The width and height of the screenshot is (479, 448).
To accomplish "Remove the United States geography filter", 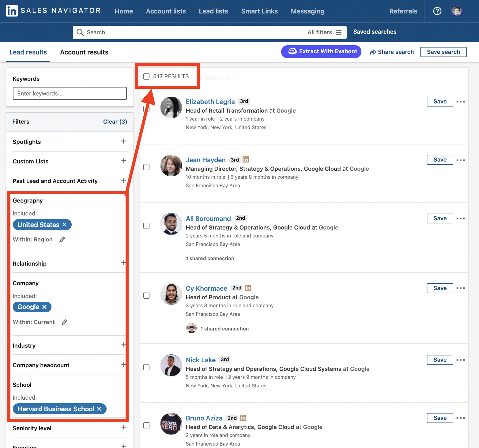I will [x=64, y=225].
